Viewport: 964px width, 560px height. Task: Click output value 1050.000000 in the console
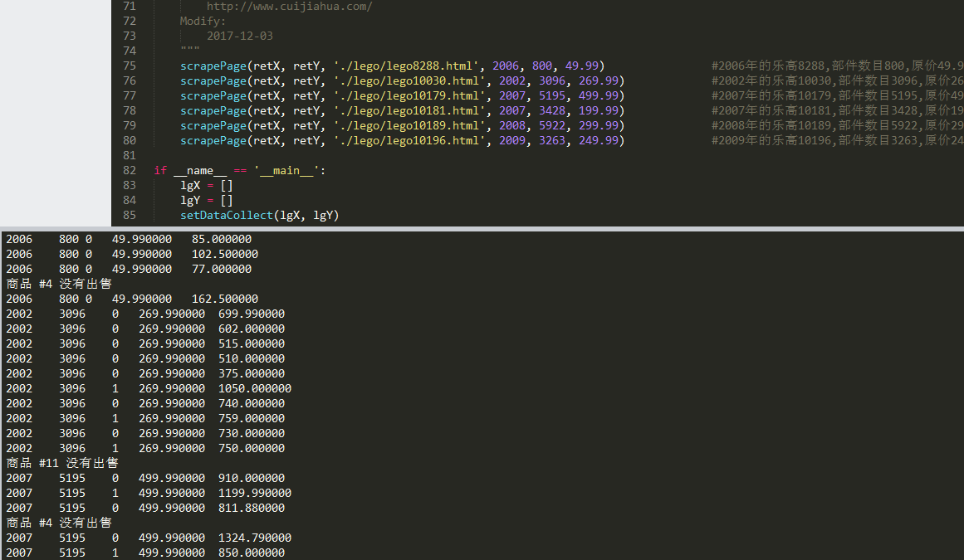[x=255, y=388]
